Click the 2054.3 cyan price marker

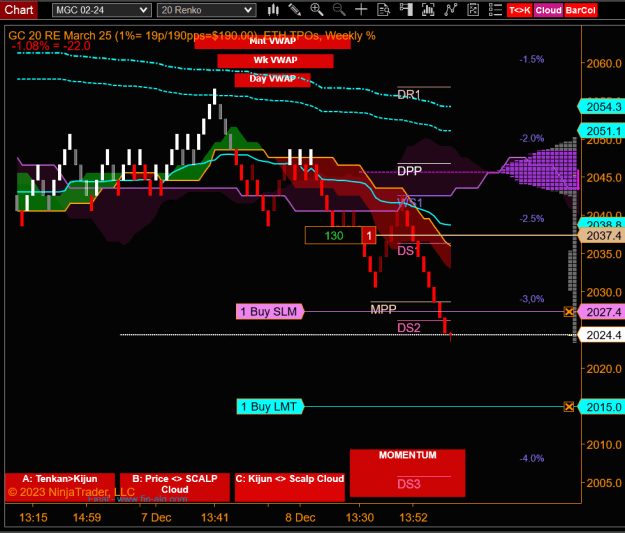point(601,107)
